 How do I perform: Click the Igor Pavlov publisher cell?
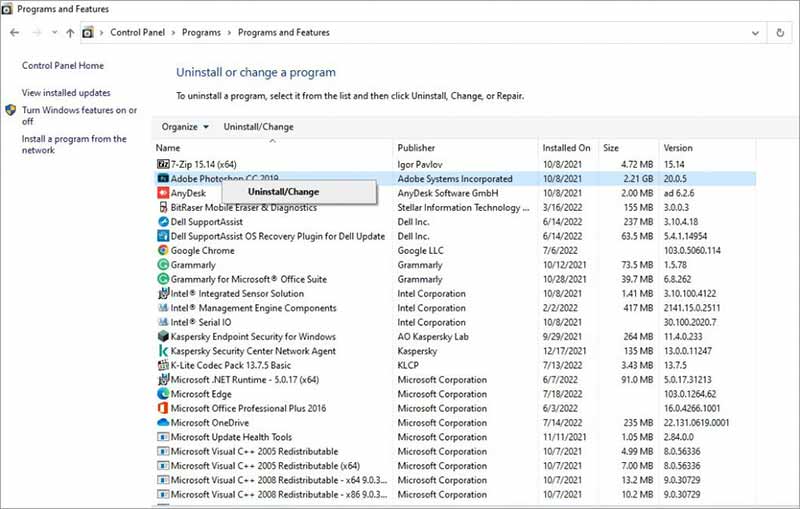[x=420, y=164]
